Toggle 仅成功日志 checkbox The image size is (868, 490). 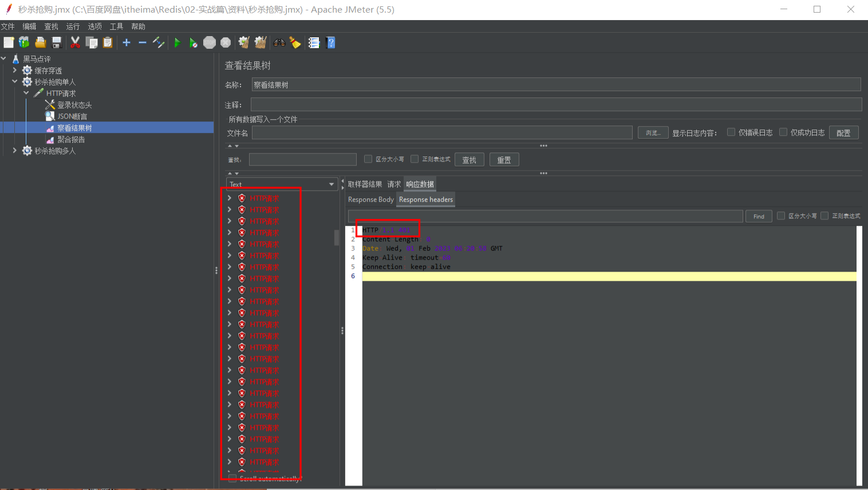(x=783, y=132)
